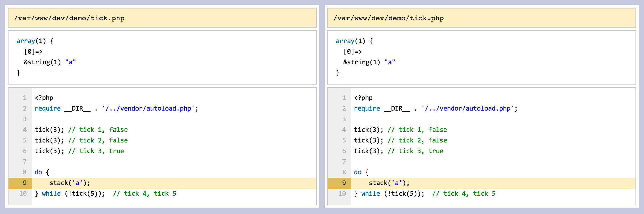The image size is (644, 214).
Task: Click '&string(1) "a"' in the right panel
Action: 369,62
